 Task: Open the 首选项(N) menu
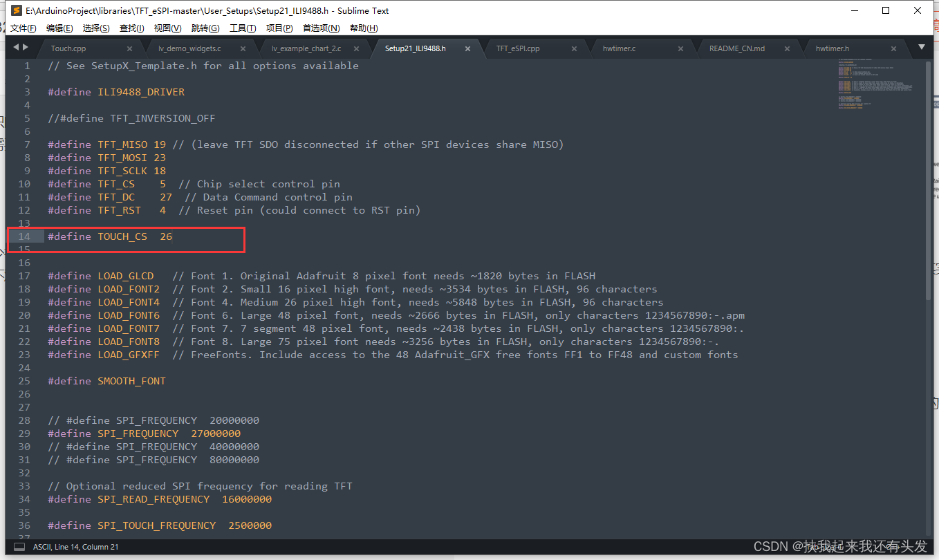[x=322, y=28]
